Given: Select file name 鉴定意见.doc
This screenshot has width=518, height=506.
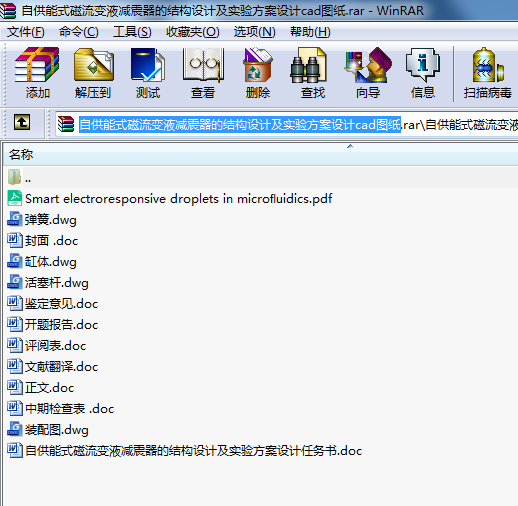Looking at the screenshot, I should 62,304.
